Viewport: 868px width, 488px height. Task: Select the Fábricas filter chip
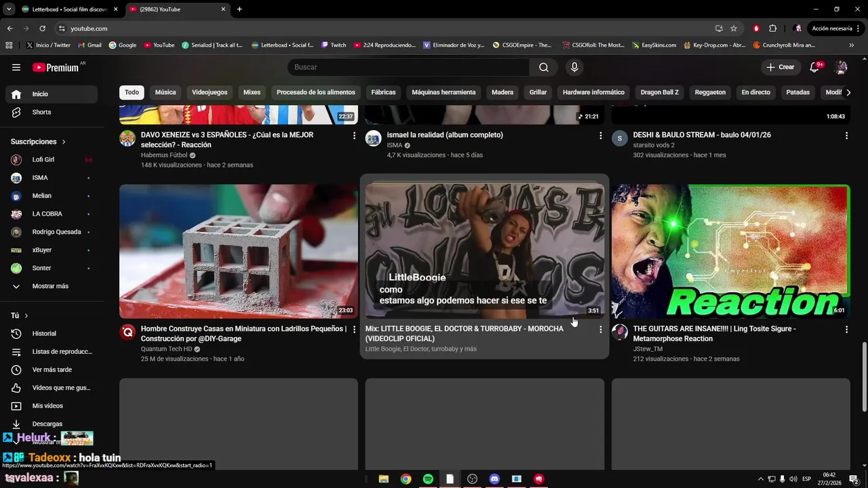click(x=383, y=92)
